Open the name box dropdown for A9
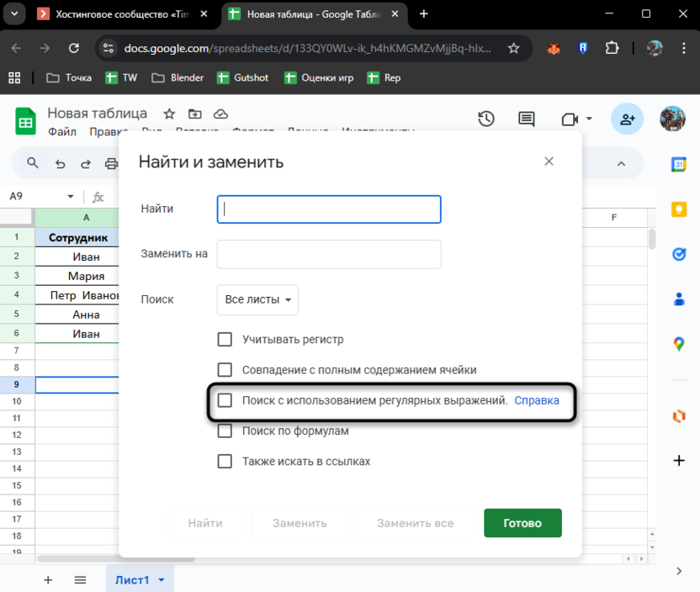This screenshot has height=592, width=700. (x=71, y=197)
